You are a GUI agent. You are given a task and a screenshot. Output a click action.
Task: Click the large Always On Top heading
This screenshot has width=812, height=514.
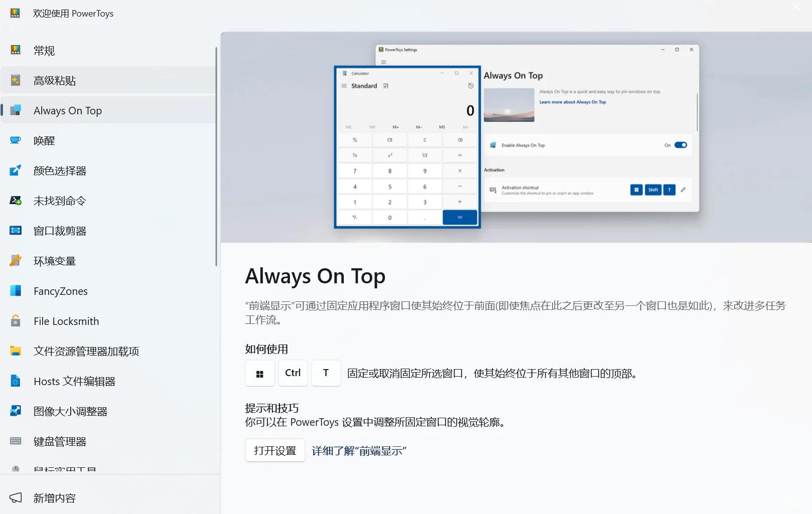[315, 276]
